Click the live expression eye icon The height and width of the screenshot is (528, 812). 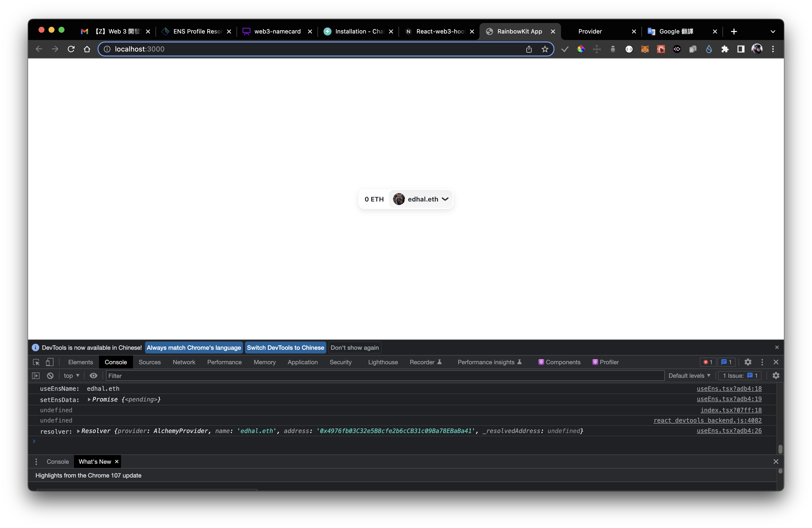pyautogui.click(x=93, y=375)
